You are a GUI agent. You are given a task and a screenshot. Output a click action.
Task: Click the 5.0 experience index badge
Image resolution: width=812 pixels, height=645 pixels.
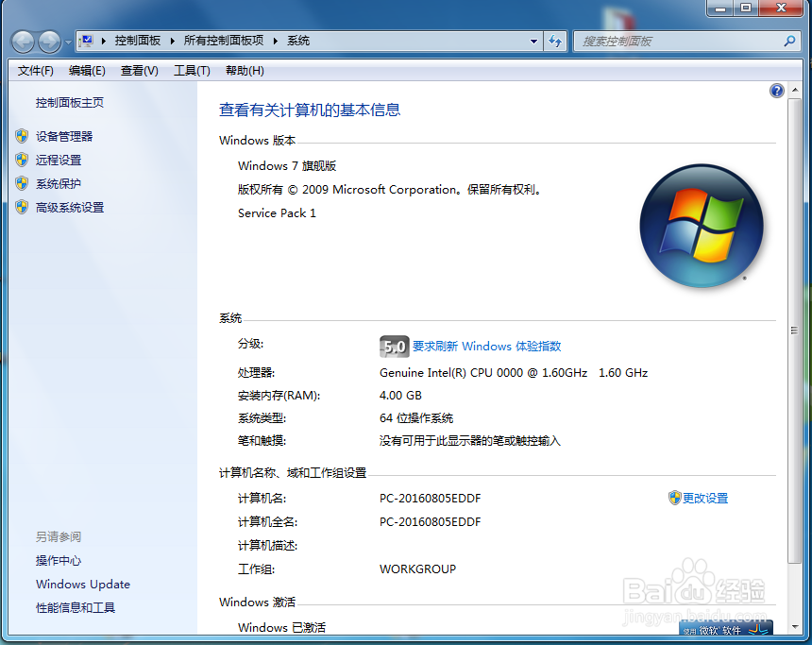click(394, 347)
